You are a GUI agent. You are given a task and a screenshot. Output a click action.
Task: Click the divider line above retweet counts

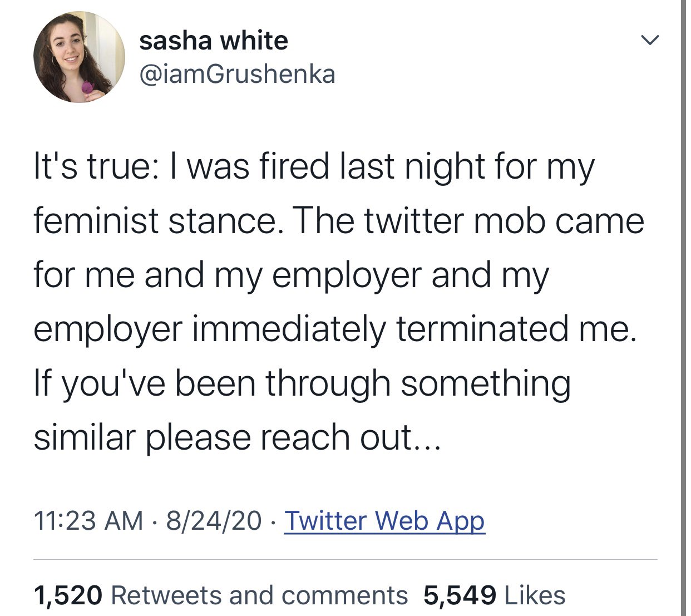click(x=345, y=559)
